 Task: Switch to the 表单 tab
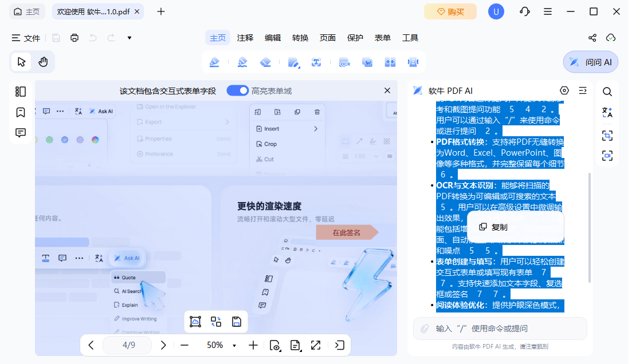coord(383,38)
